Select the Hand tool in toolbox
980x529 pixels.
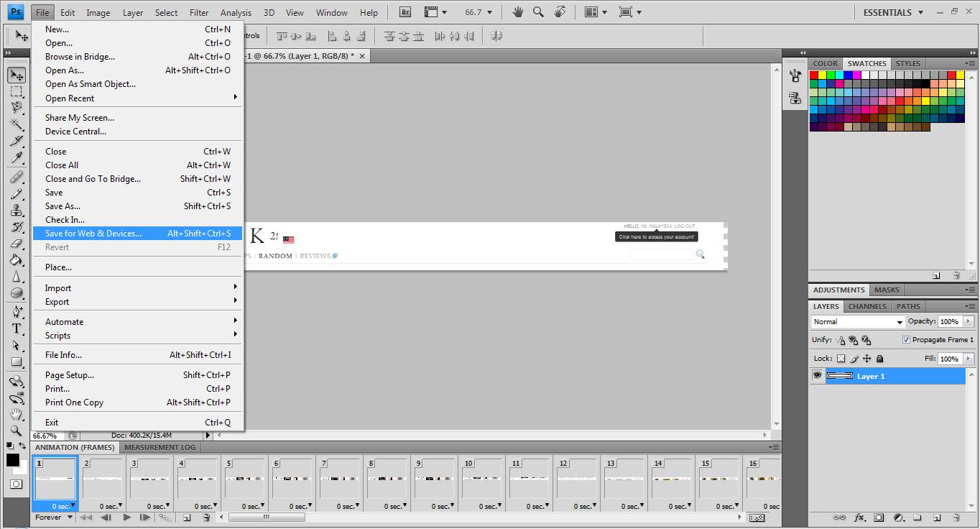[17, 414]
